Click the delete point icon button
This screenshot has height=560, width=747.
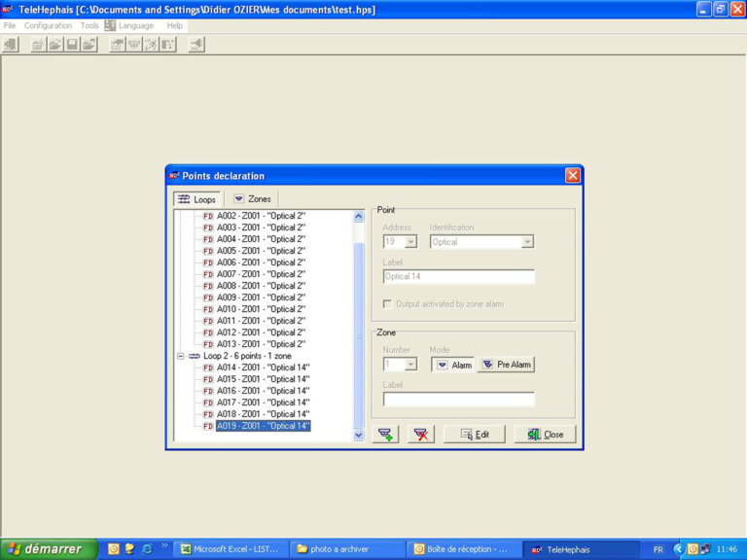click(x=421, y=435)
